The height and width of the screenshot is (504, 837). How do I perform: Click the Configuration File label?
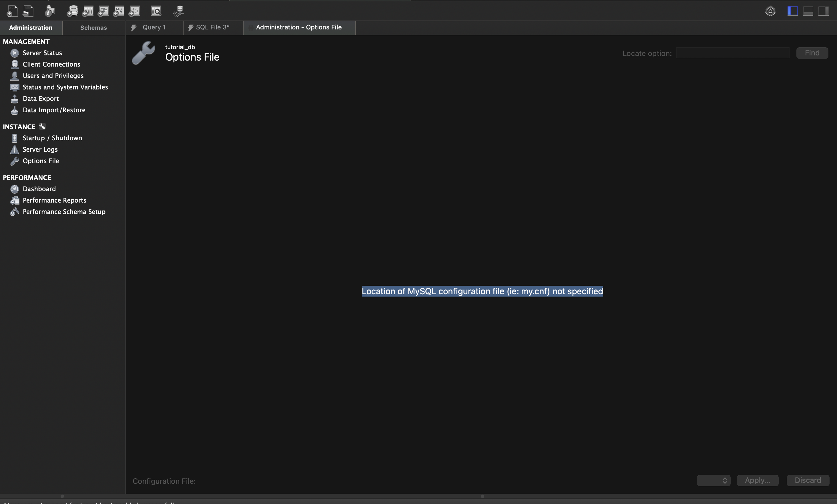point(164,481)
